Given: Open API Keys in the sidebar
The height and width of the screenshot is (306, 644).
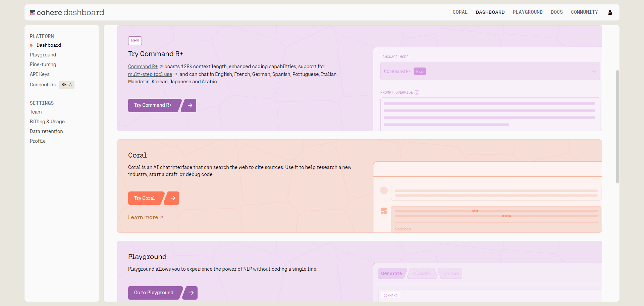Looking at the screenshot, I should [x=40, y=74].
